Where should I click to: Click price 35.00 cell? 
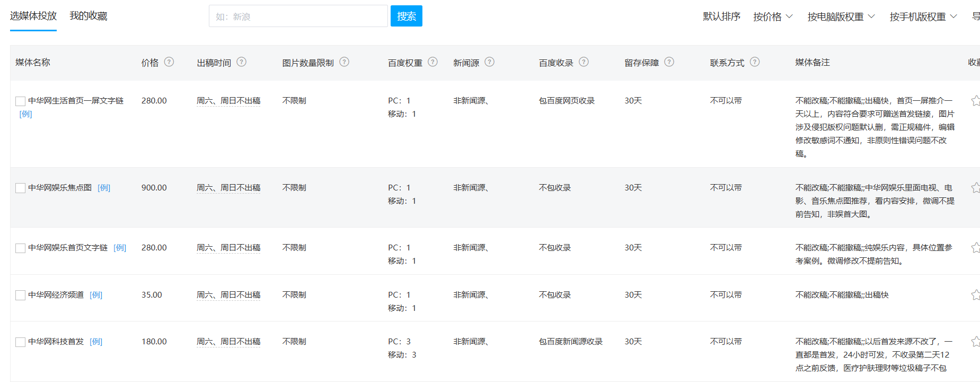pos(152,294)
